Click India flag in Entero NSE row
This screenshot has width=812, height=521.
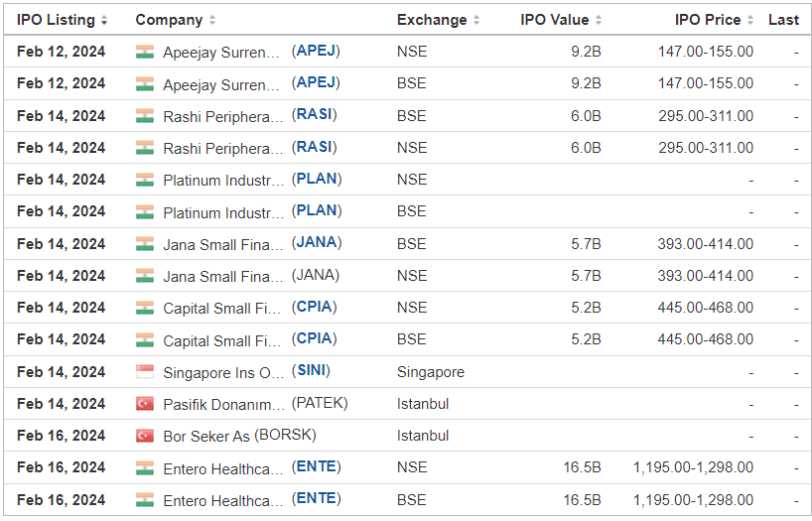[145, 468]
